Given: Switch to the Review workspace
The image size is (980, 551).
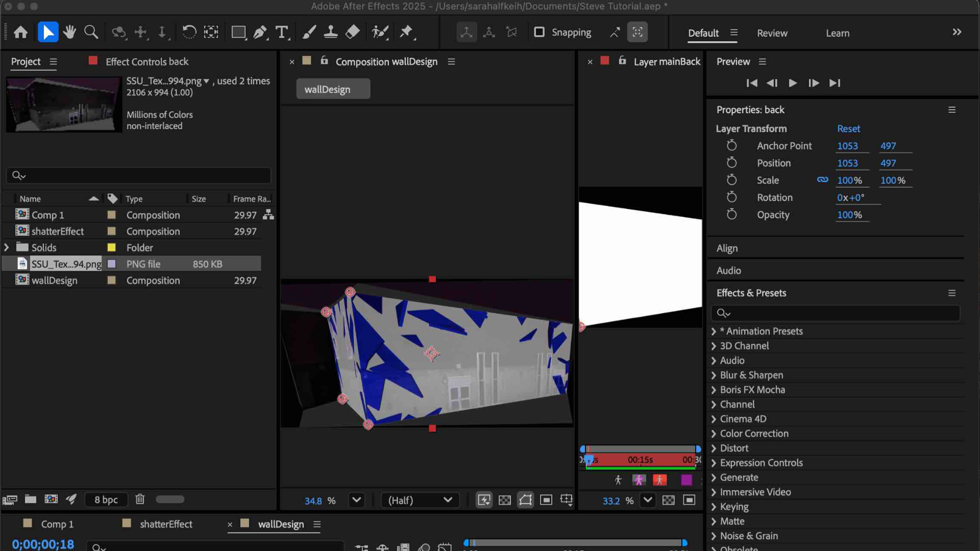Looking at the screenshot, I should 772,33.
